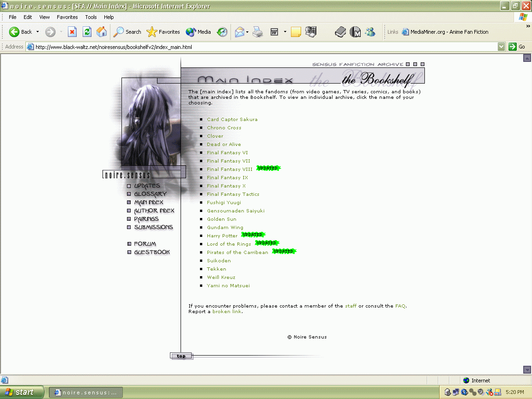
Task: Click the round M icon in toolbar
Action: pyautogui.click(x=355, y=32)
